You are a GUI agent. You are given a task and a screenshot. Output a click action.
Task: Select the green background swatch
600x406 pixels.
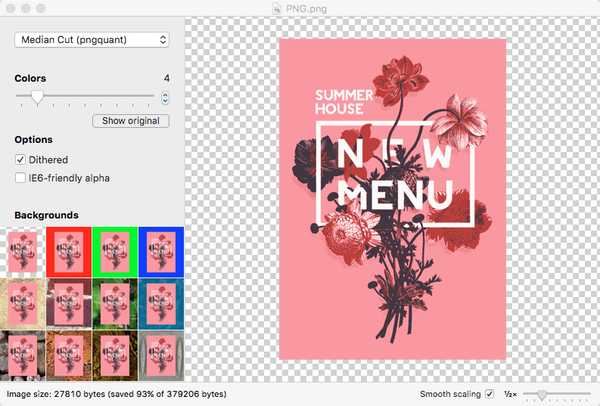(115, 250)
